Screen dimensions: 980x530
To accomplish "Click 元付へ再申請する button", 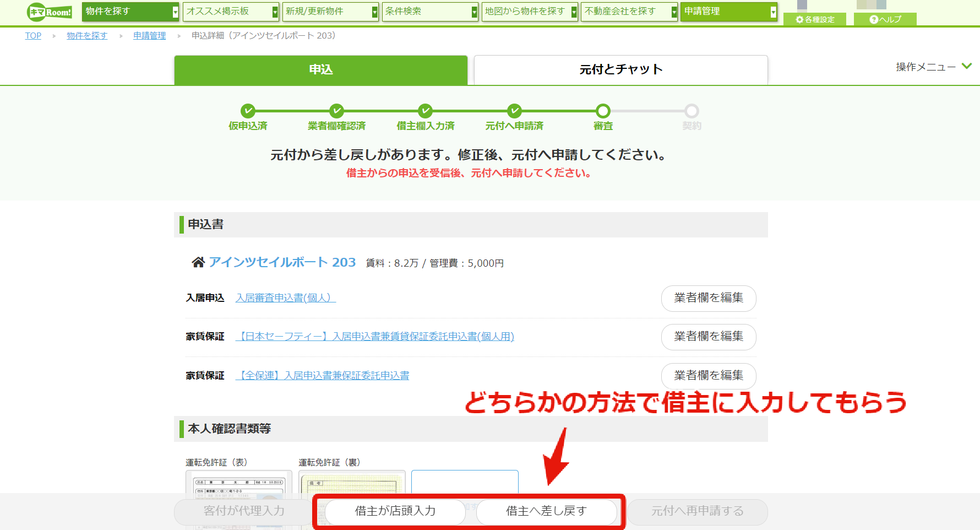I will tap(698, 512).
